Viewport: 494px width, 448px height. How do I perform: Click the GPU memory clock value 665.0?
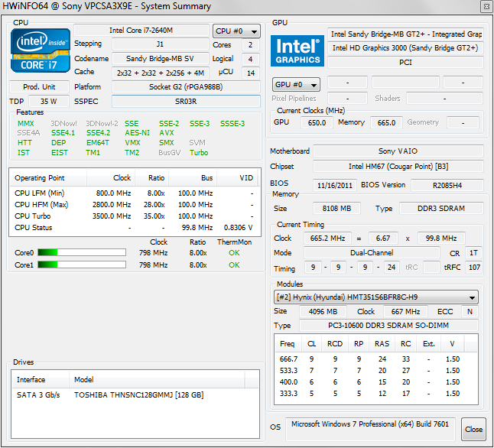386,122
